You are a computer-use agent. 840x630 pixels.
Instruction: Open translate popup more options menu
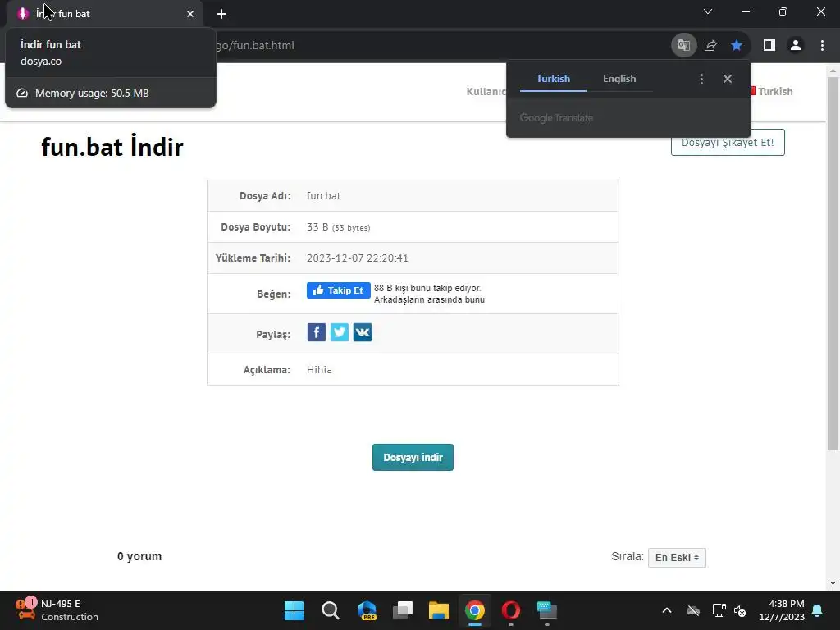pos(701,80)
